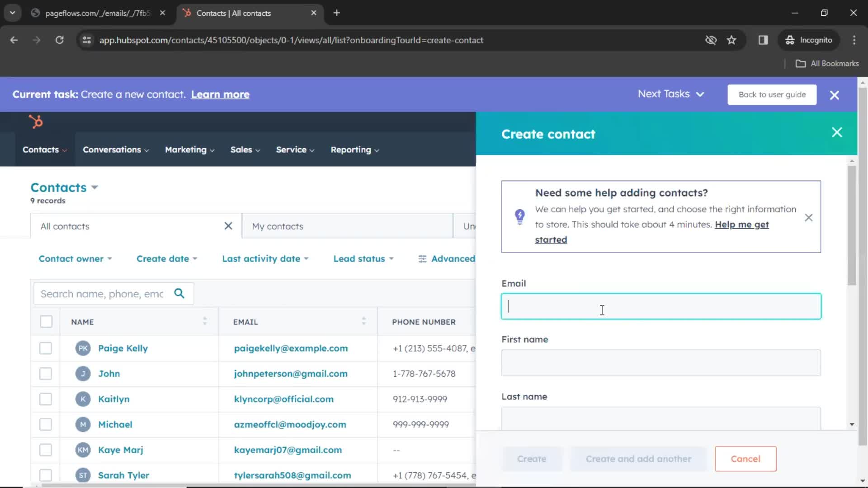
Task: Click the lightbulb help icon
Action: tap(520, 216)
